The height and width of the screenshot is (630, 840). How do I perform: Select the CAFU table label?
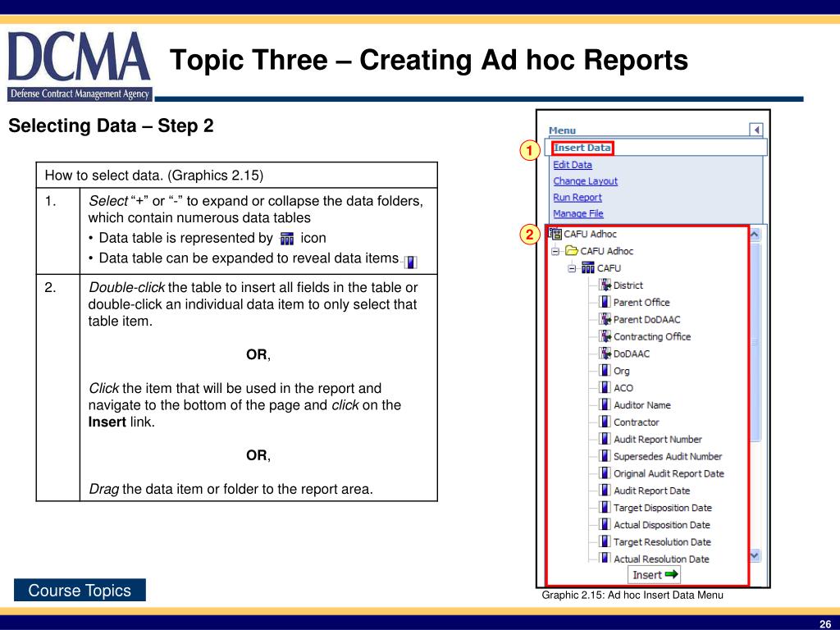pyautogui.click(x=609, y=268)
